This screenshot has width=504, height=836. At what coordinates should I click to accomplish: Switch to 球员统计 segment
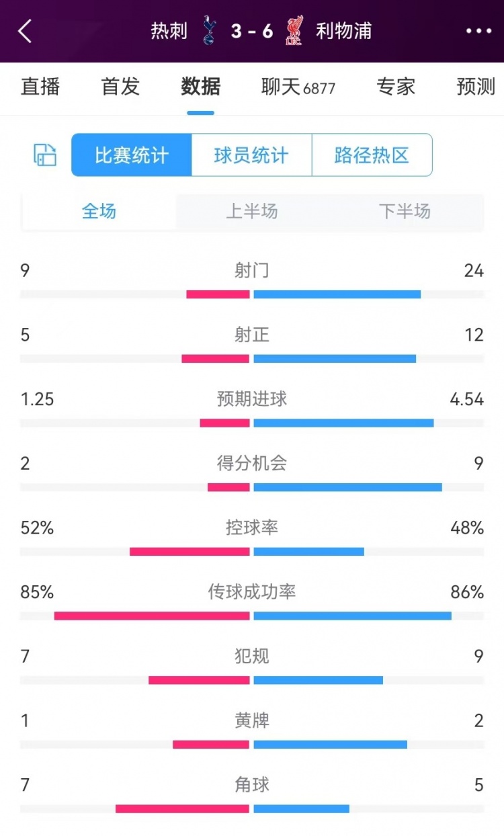[251, 155]
